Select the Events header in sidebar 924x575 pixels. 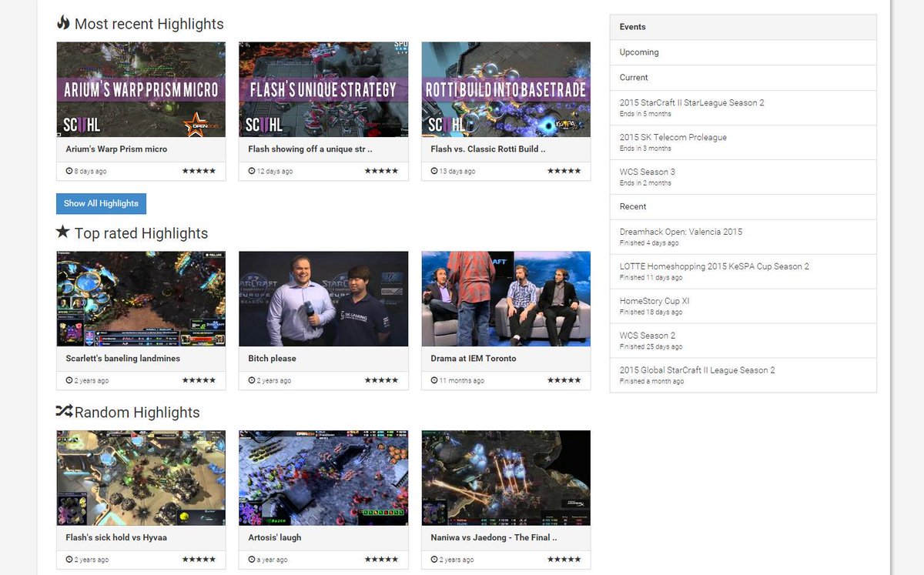pos(743,27)
